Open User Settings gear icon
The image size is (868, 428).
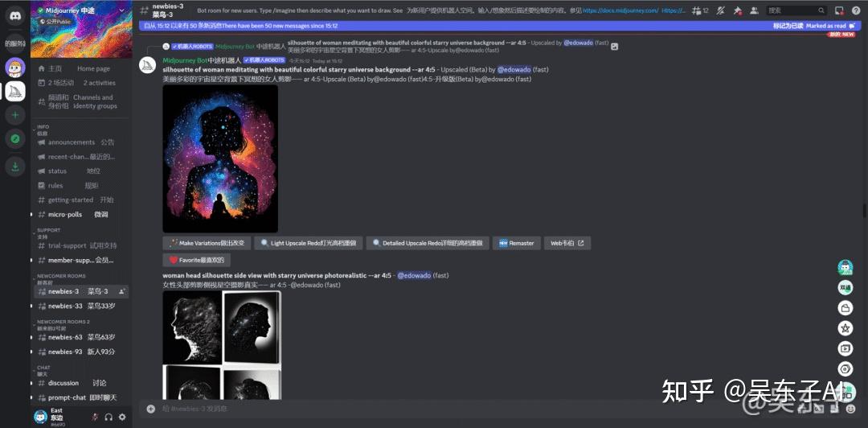[x=122, y=417]
